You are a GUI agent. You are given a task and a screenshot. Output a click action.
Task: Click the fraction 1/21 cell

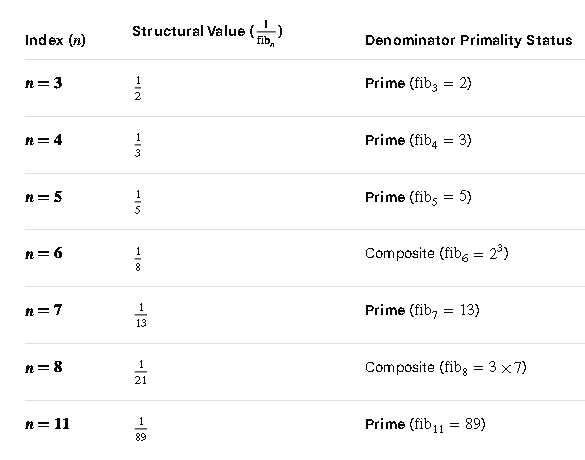tap(141, 372)
